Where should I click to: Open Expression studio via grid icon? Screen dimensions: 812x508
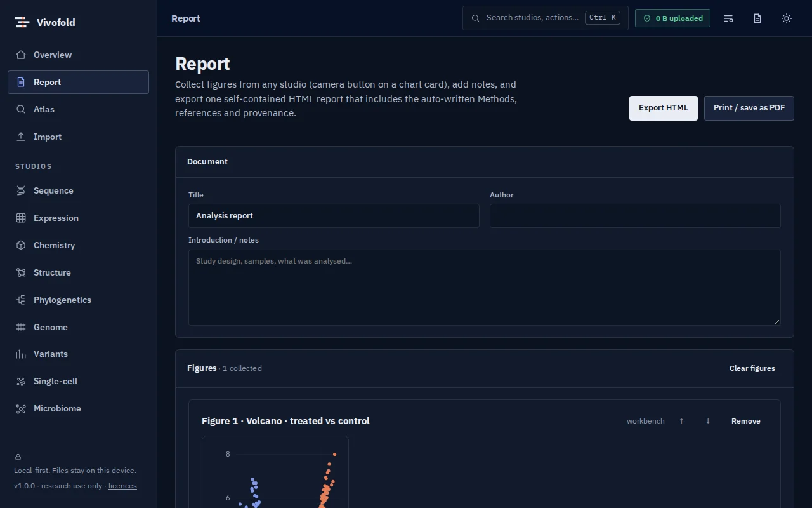21,218
